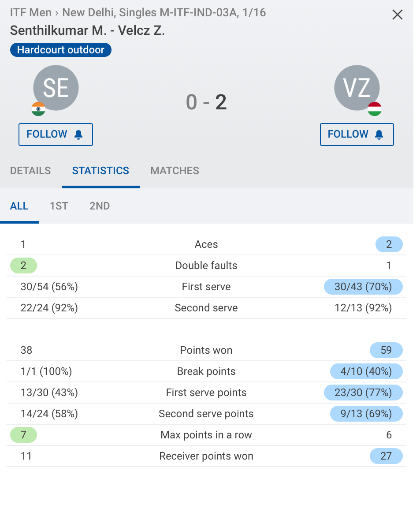Follow Senthilkumar M. with bell button

point(56,135)
